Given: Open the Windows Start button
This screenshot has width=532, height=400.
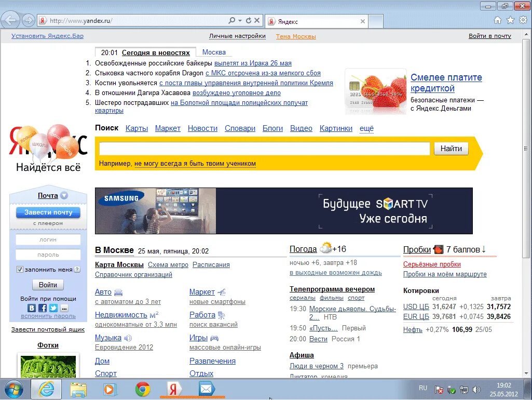Looking at the screenshot, I should (14, 389).
